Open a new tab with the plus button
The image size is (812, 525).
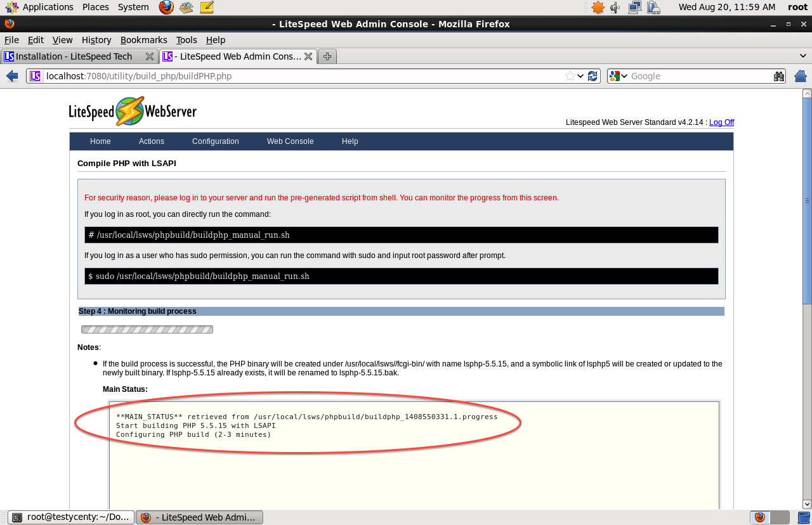pyautogui.click(x=327, y=56)
